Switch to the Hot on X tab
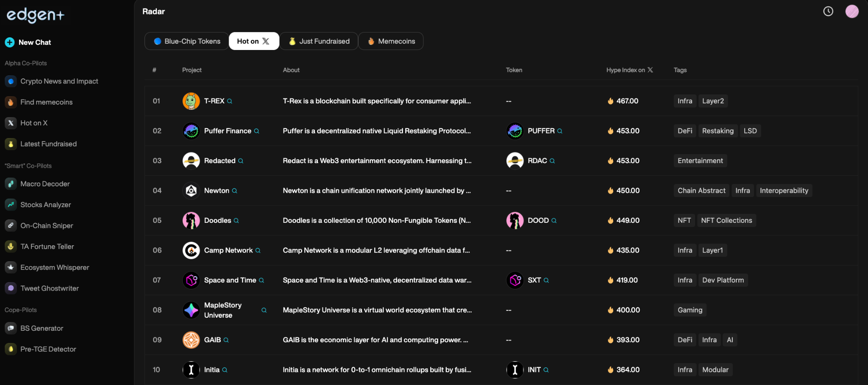Viewport: 868px width, 385px height. [253, 41]
